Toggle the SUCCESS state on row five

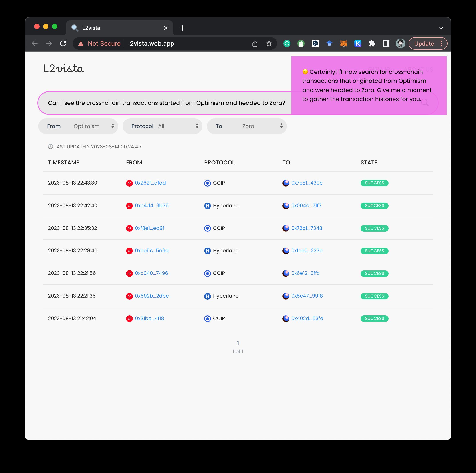point(374,273)
